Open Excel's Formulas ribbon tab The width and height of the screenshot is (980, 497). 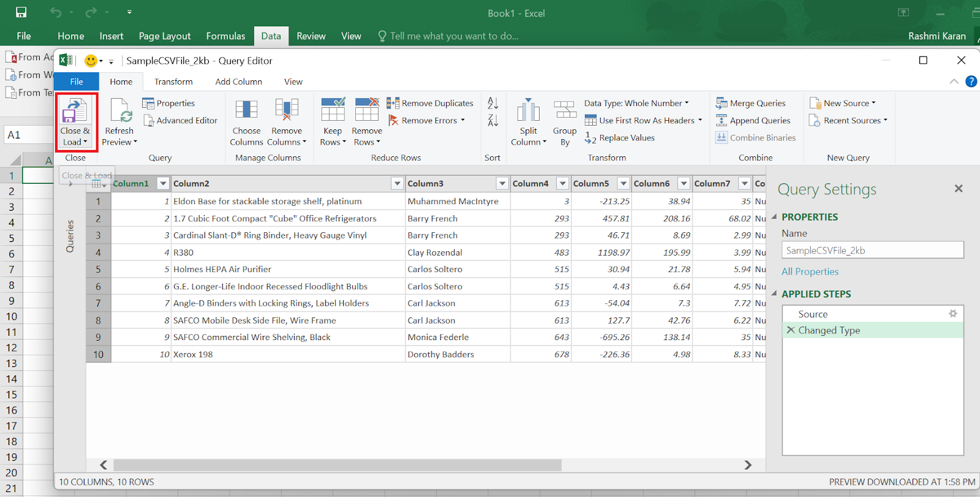(x=225, y=36)
